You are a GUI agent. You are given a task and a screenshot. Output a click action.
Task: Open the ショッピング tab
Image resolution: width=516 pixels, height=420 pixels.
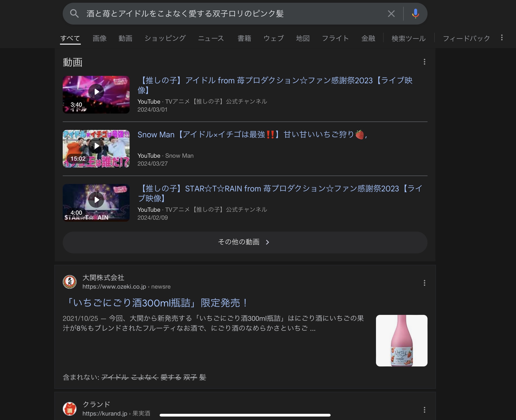165,38
